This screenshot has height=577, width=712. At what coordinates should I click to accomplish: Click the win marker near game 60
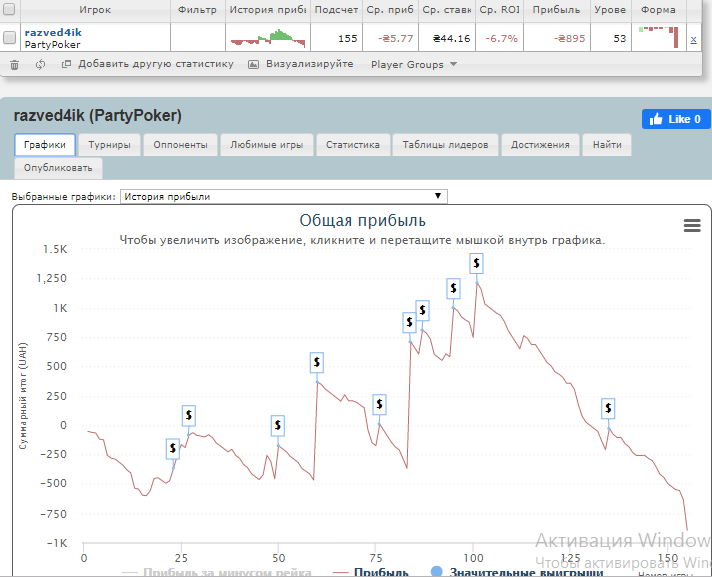(317, 362)
